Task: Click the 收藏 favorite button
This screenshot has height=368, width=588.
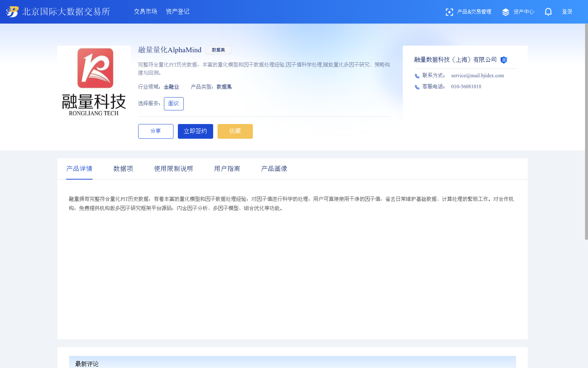Action: [x=235, y=131]
